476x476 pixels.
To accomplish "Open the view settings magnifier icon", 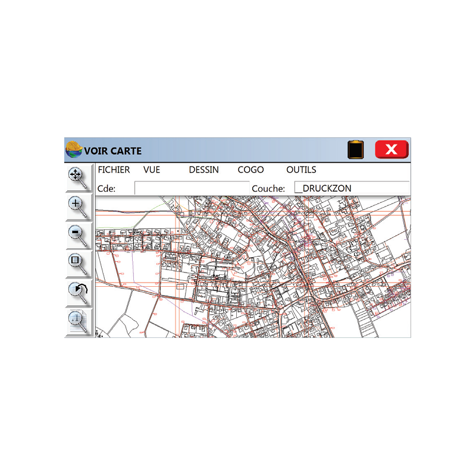I will tap(79, 322).
